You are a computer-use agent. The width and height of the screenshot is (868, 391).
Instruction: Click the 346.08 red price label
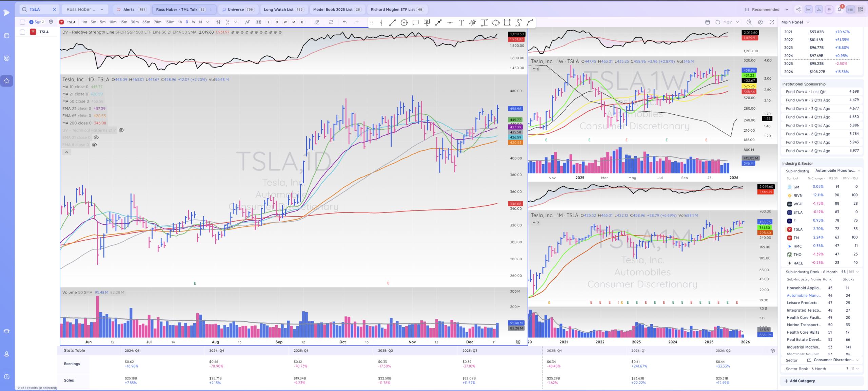[515, 204]
